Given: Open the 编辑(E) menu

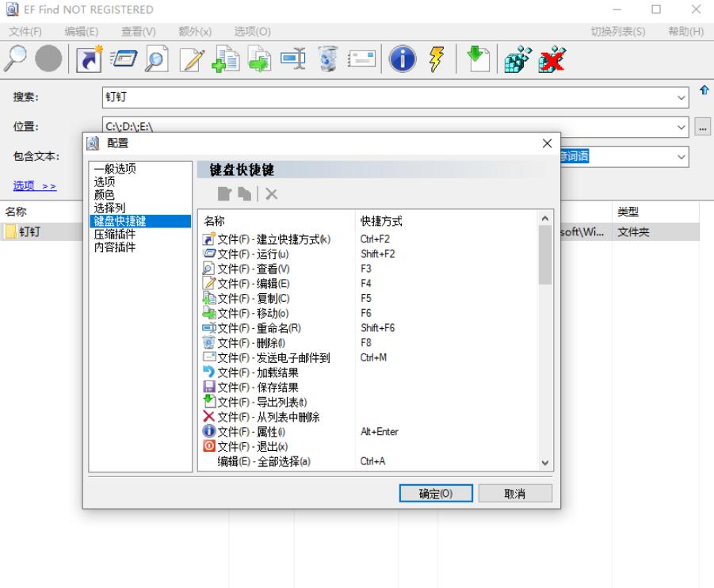Looking at the screenshot, I should pos(82,32).
